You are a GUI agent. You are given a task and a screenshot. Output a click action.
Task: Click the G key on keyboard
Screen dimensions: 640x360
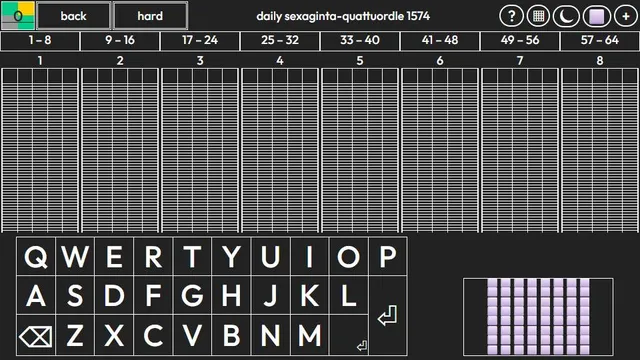tap(192, 296)
